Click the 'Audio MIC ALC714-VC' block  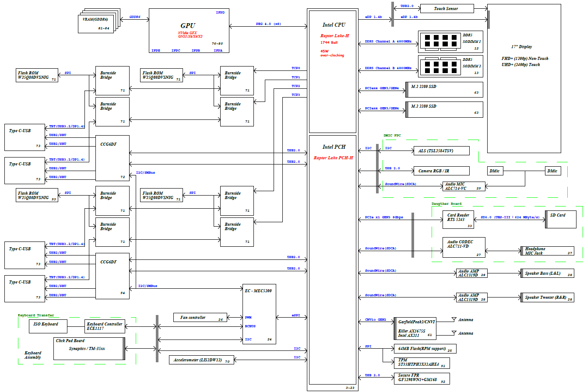pos(464,186)
